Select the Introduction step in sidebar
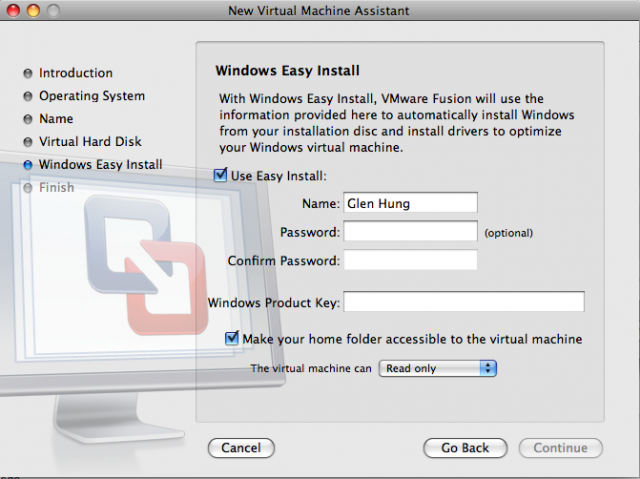The image size is (640, 479). (76, 73)
